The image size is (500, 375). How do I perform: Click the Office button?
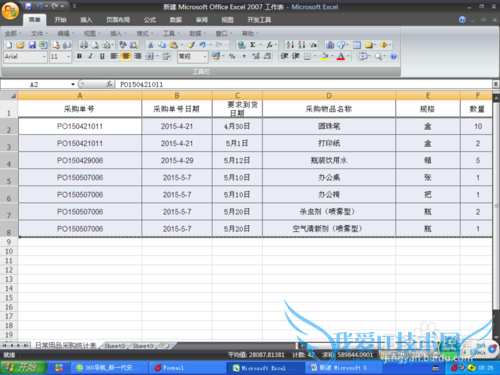point(10,11)
